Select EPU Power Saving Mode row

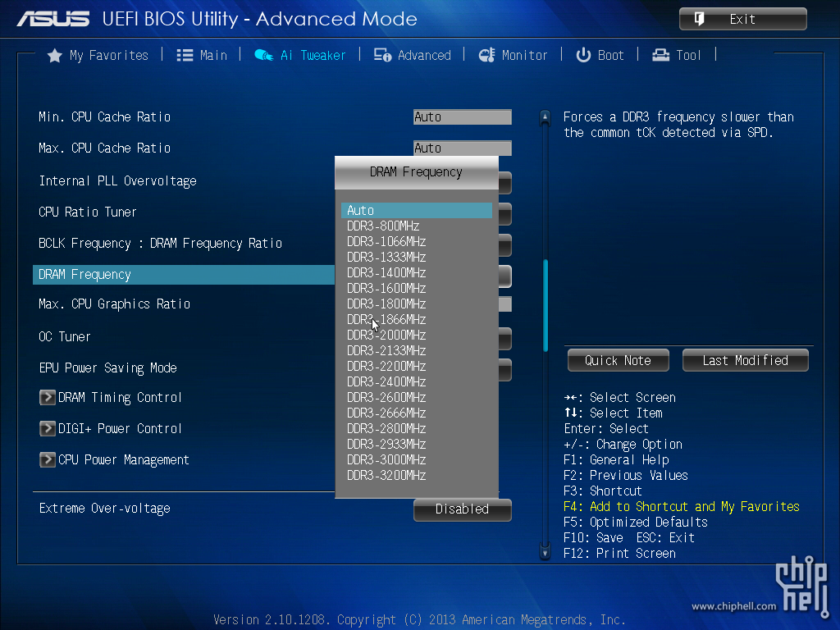[107, 368]
